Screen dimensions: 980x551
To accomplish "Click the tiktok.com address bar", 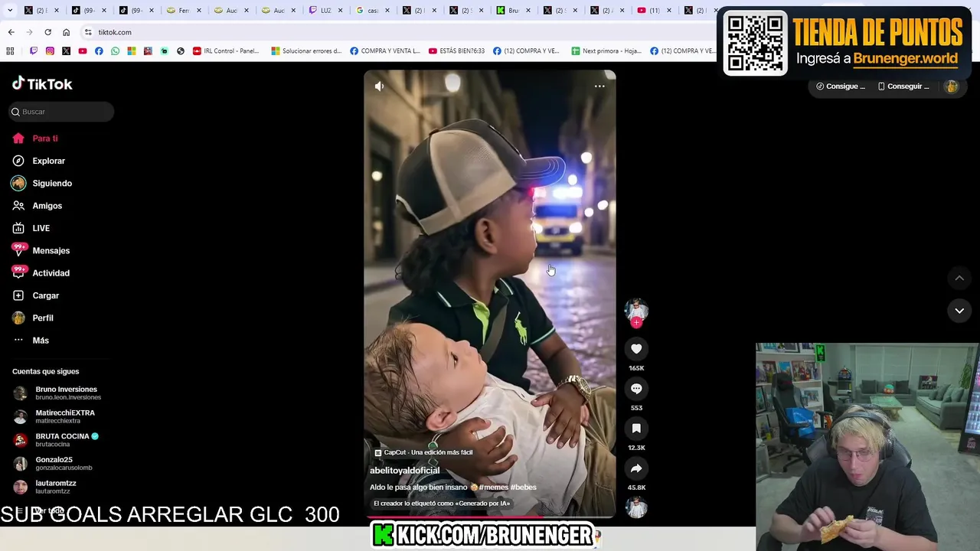I will pyautogui.click(x=398, y=32).
